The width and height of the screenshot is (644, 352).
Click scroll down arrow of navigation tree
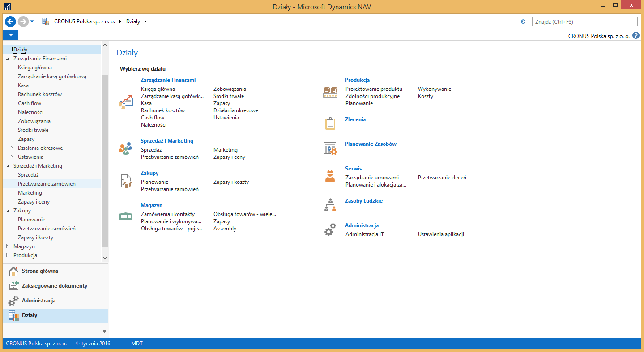coord(105,258)
